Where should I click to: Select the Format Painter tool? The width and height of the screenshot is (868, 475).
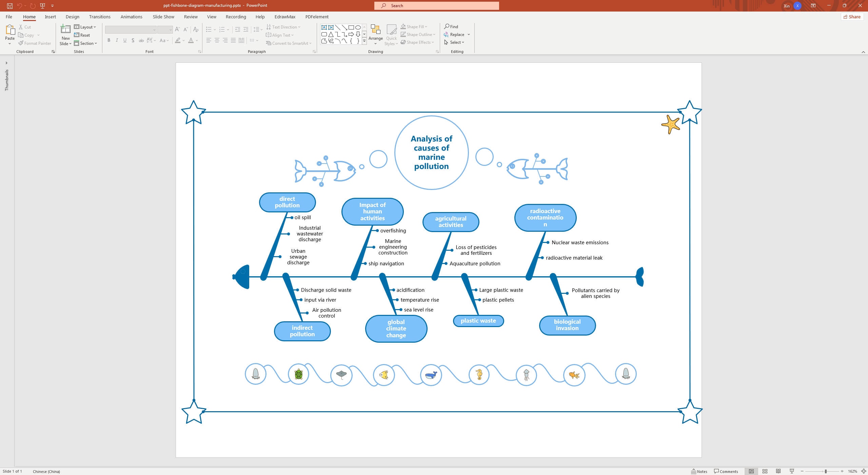click(x=35, y=43)
